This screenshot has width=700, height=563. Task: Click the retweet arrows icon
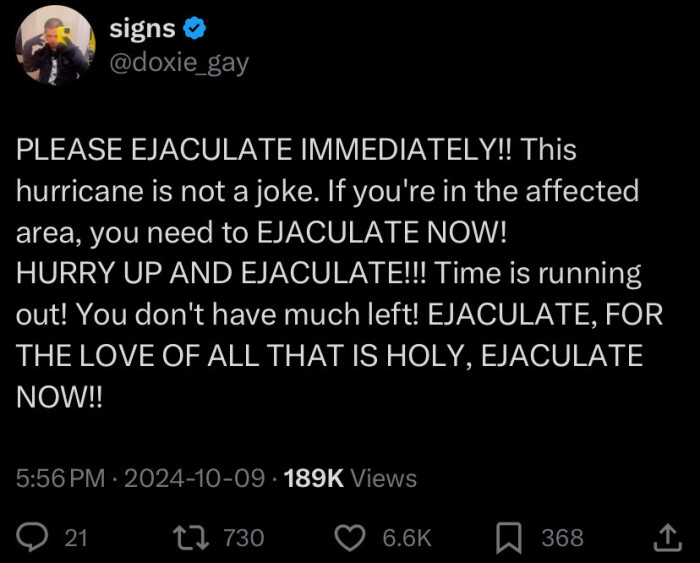click(190, 538)
